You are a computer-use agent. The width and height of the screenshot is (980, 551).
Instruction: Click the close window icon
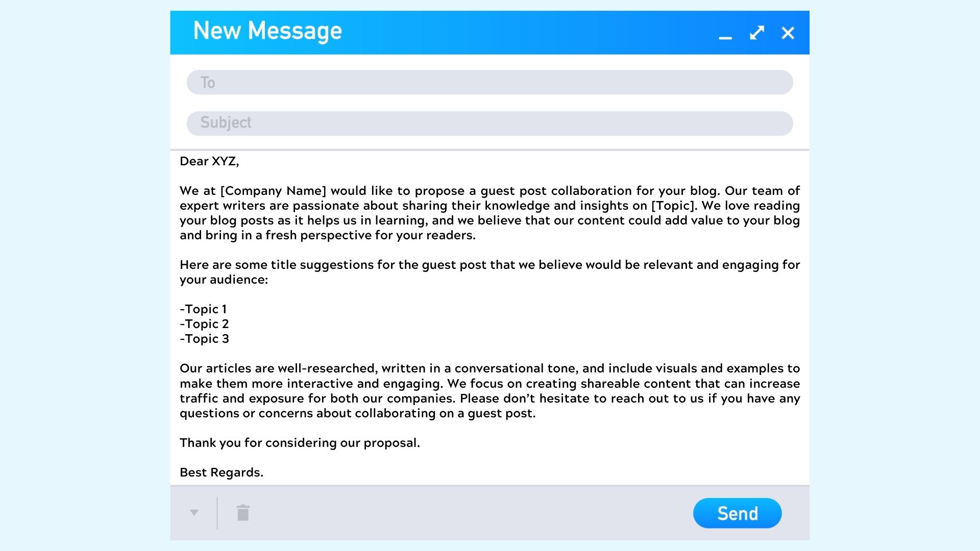pyautogui.click(x=787, y=32)
